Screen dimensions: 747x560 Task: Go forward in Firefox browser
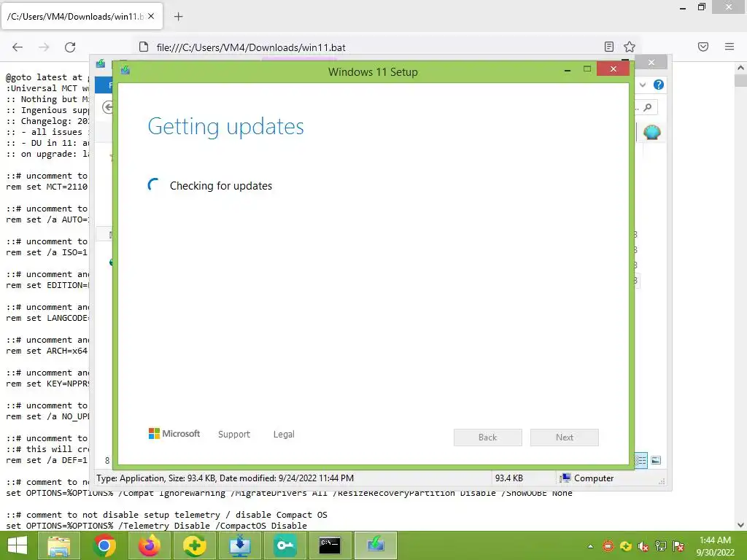44,47
